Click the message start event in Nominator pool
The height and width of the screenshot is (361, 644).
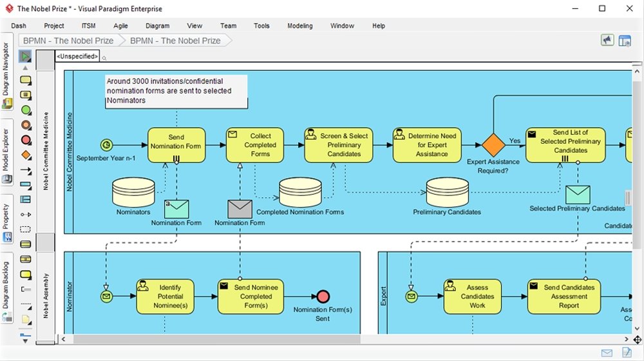pyautogui.click(x=106, y=296)
